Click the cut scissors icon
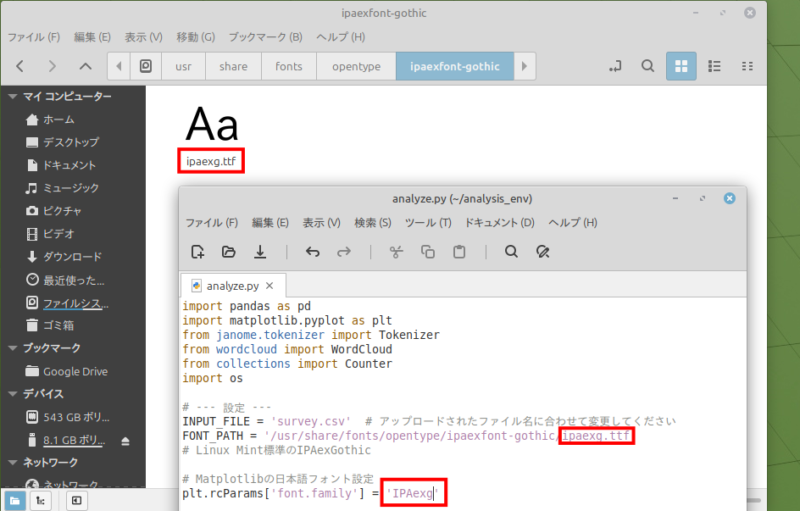 396,252
